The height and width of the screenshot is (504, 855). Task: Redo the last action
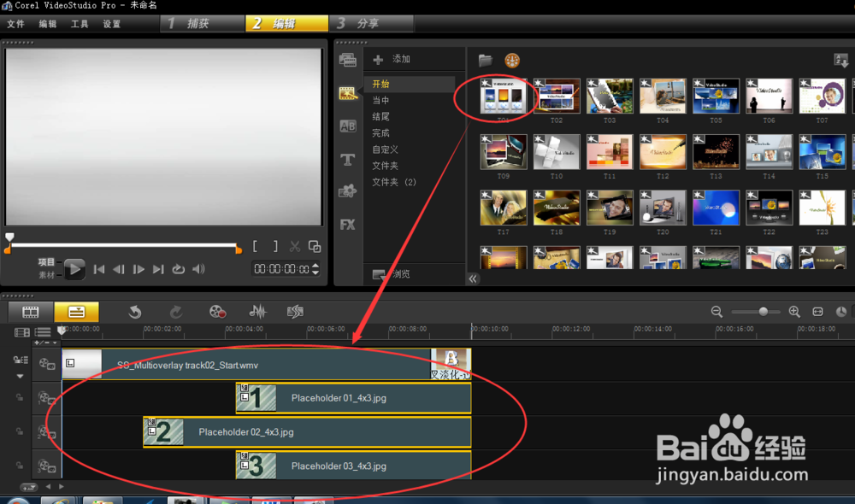click(175, 312)
